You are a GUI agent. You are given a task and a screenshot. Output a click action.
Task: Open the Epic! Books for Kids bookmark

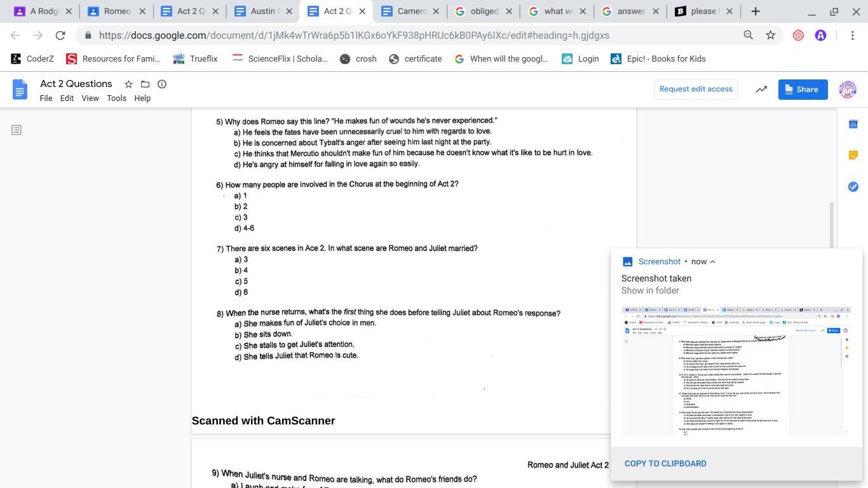coord(658,59)
